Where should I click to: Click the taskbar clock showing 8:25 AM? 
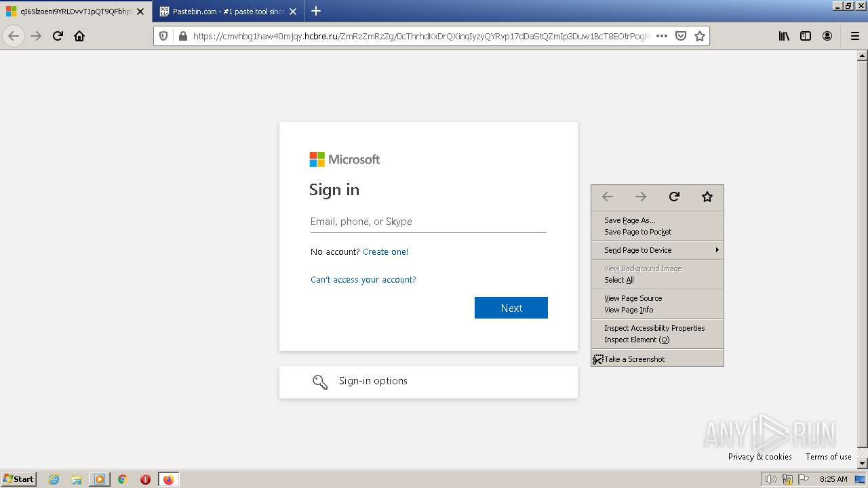(x=833, y=479)
